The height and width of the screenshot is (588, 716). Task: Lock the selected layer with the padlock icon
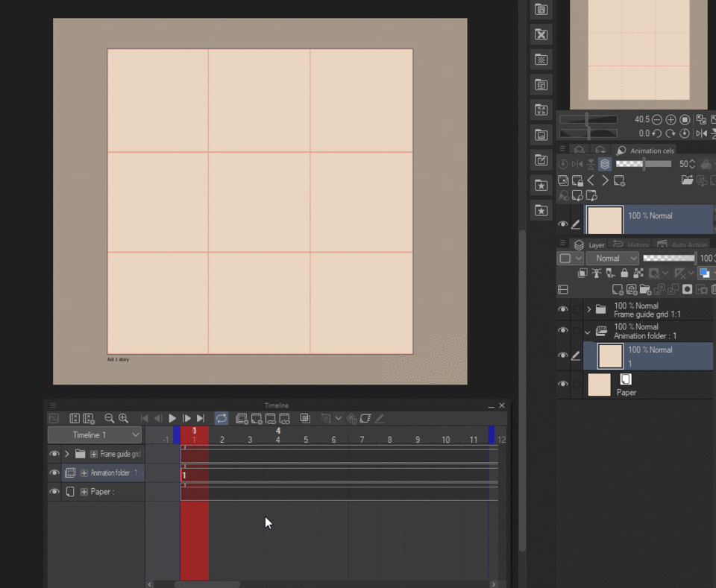[624, 274]
